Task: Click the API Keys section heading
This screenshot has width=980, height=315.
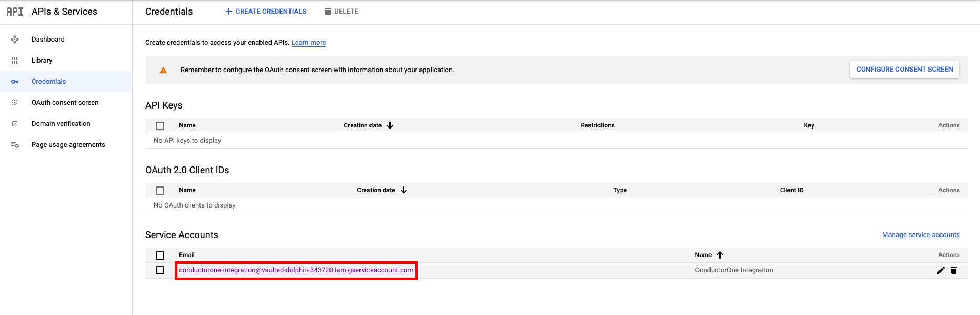Action: [x=164, y=105]
